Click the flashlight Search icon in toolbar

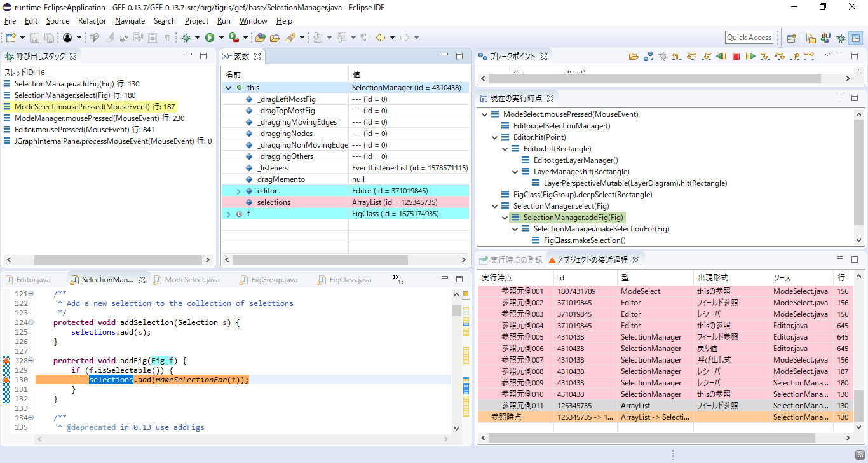[x=290, y=38]
